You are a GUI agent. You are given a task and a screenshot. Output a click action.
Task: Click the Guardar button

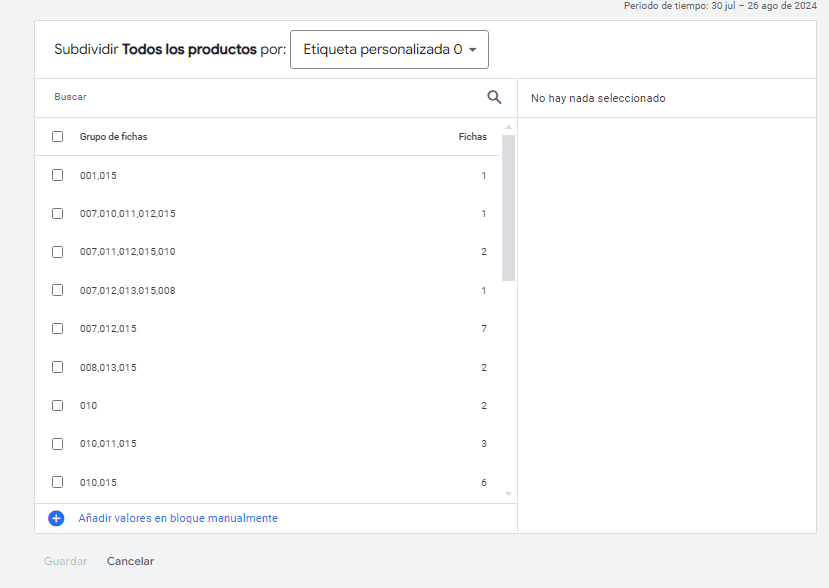pyautogui.click(x=66, y=561)
